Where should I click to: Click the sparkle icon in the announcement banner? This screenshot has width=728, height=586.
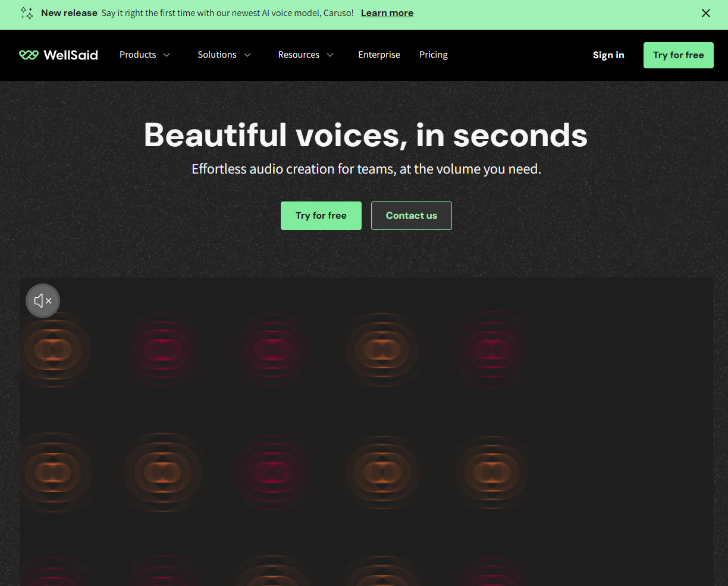pos(27,13)
